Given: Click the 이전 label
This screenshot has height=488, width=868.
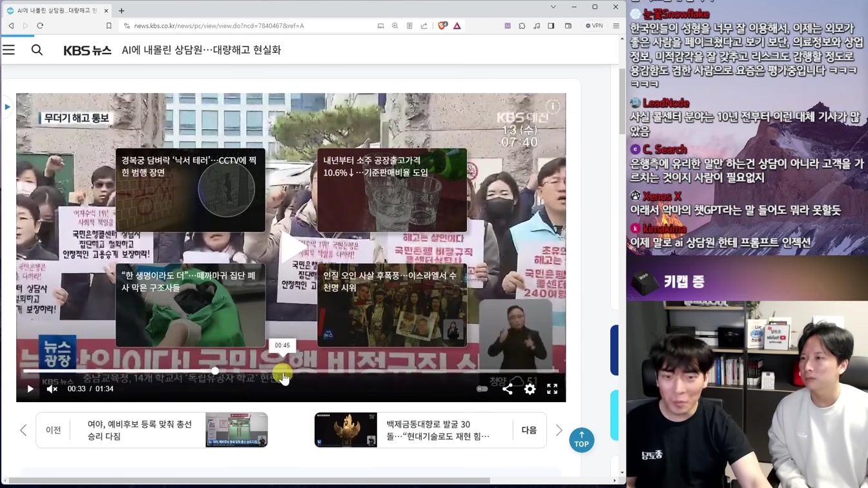Looking at the screenshot, I should (x=54, y=430).
